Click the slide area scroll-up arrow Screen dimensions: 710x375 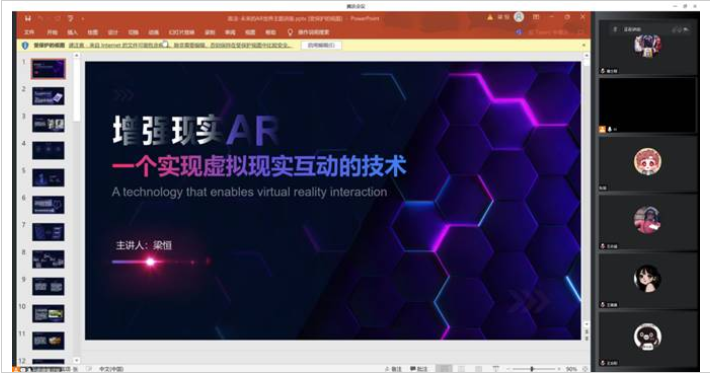(x=586, y=56)
